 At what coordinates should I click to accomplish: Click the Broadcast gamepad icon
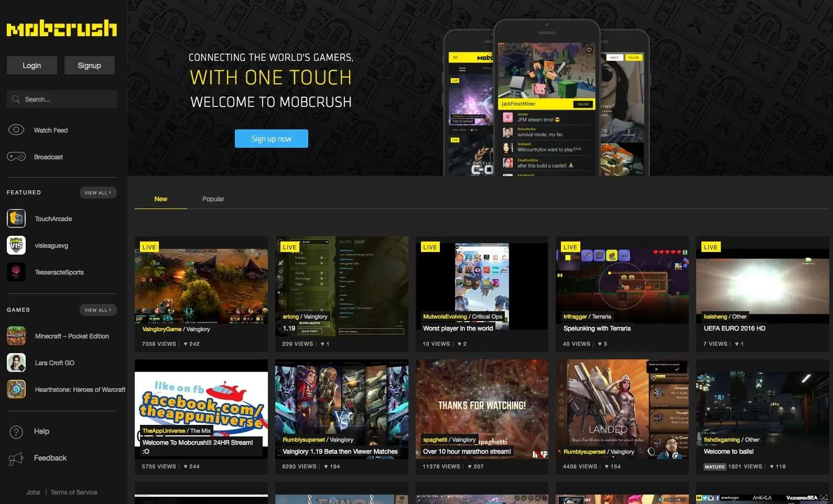click(x=16, y=157)
